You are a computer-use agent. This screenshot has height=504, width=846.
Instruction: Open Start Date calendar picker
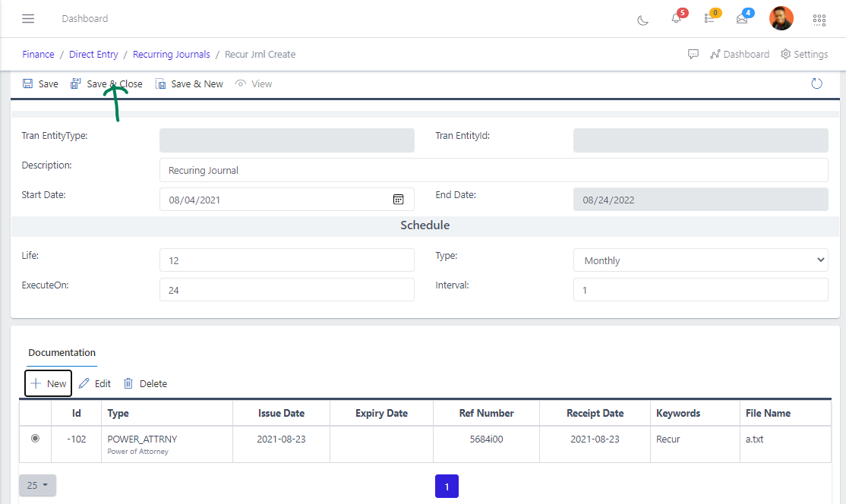click(398, 200)
